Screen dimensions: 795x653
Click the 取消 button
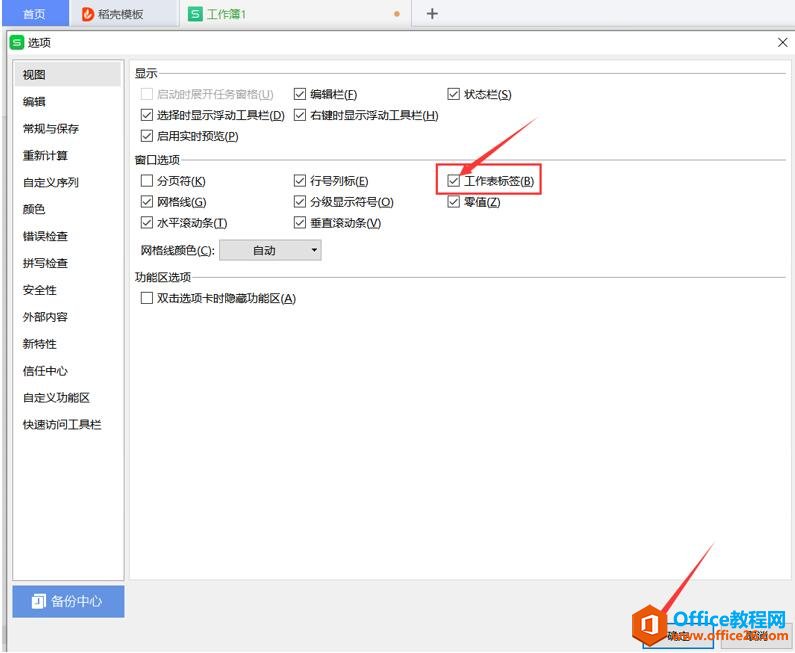tap(755, 636)
